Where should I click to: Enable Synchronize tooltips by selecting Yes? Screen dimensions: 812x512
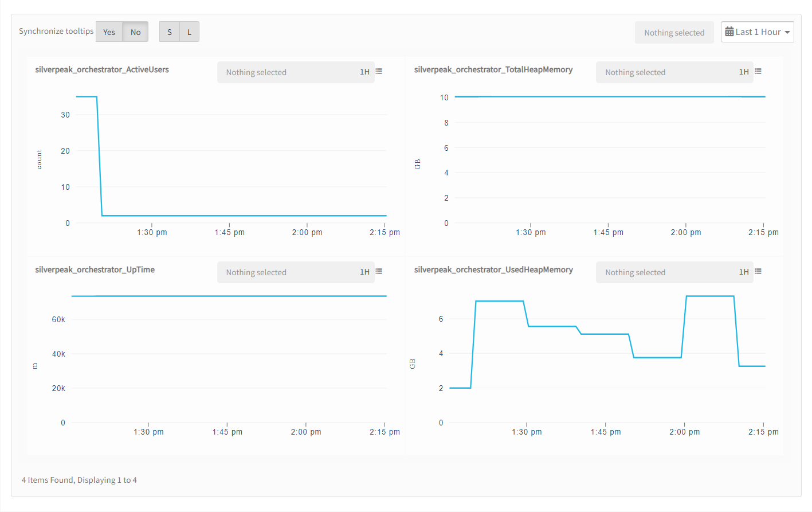109,32
